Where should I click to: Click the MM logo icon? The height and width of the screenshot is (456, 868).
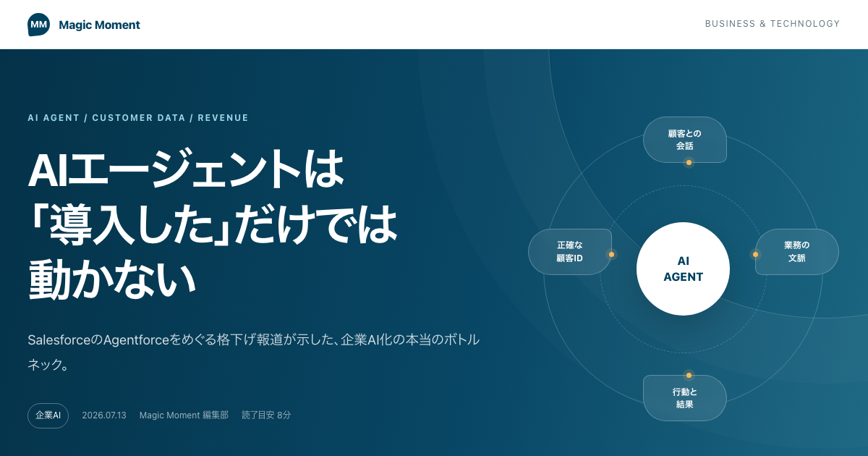coord(39,25)
